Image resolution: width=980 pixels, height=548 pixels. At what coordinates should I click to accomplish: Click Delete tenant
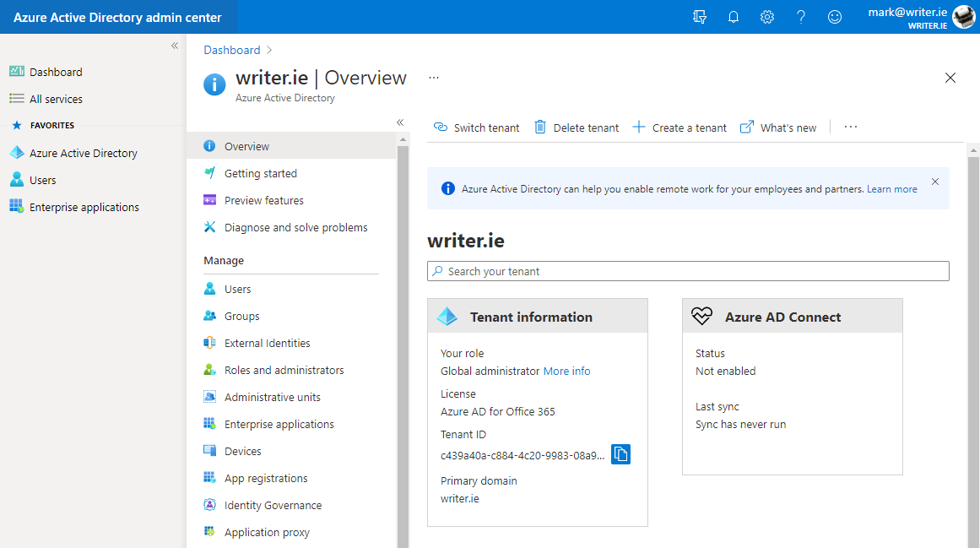click(x=577, y=128)
